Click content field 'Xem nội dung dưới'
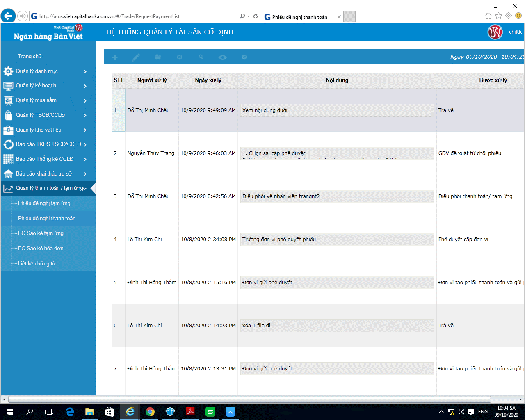Image resolution: width=525 pixels, height=420 pixels. [x=337, y=110]
